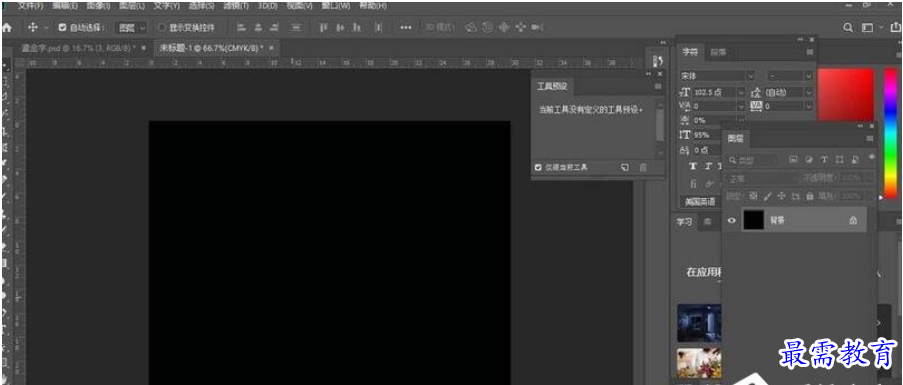This screenshot has height=385, width=903.
Task: Open the 图像(I) menu
Action: (99, 6)
